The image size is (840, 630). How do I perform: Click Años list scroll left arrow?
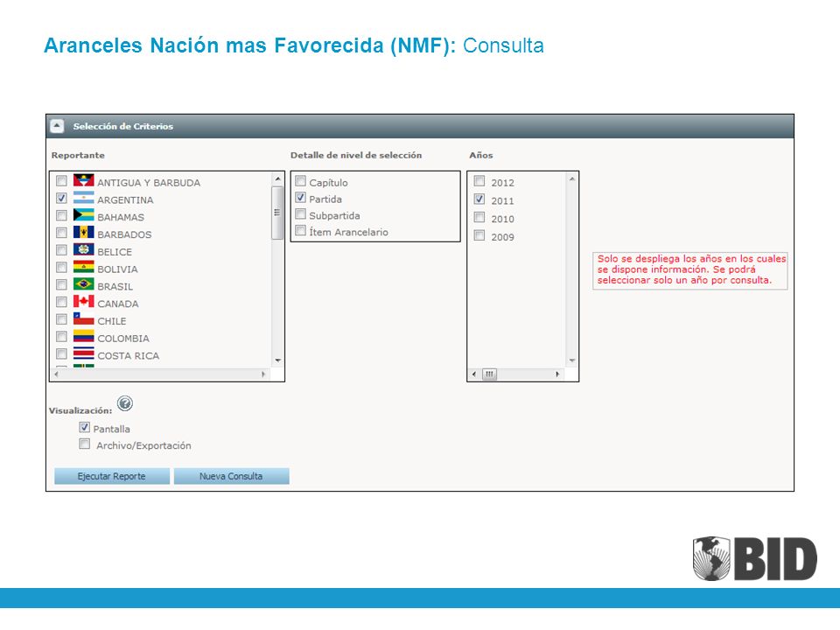473,374
